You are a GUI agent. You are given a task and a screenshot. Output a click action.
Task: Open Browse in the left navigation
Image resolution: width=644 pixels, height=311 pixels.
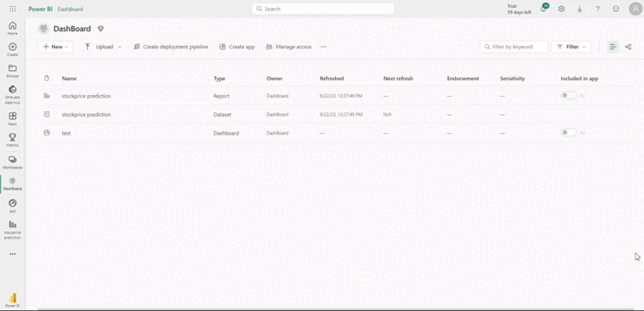pos(12,71)
